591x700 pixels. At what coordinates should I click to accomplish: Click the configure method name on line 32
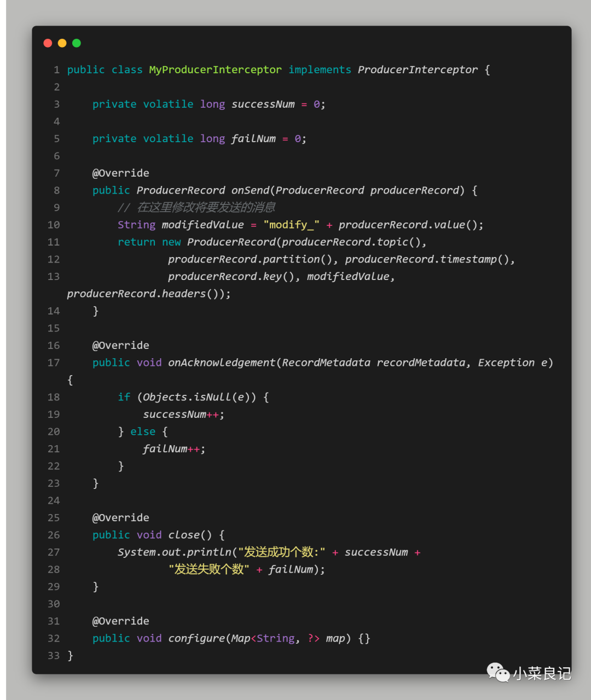click(x=196, y=638)
